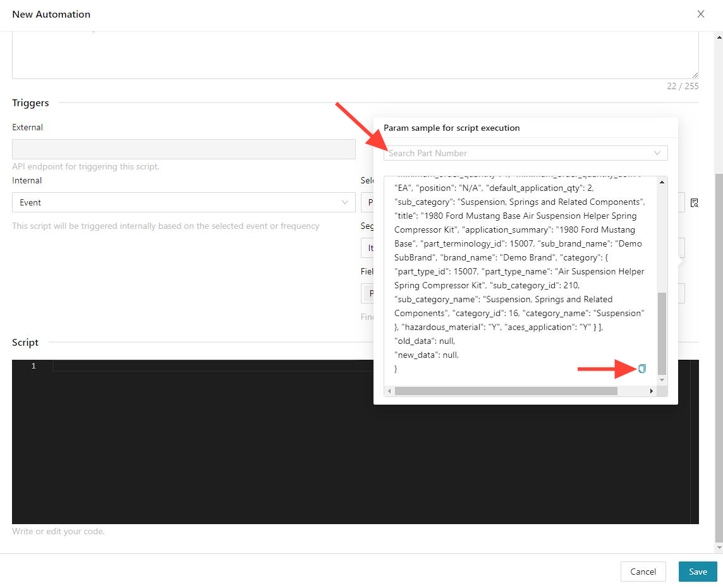This screenshot has width=723, height=588.
Task: Click the Internal label
Action: pyautogui.click(x=27, y=180)
